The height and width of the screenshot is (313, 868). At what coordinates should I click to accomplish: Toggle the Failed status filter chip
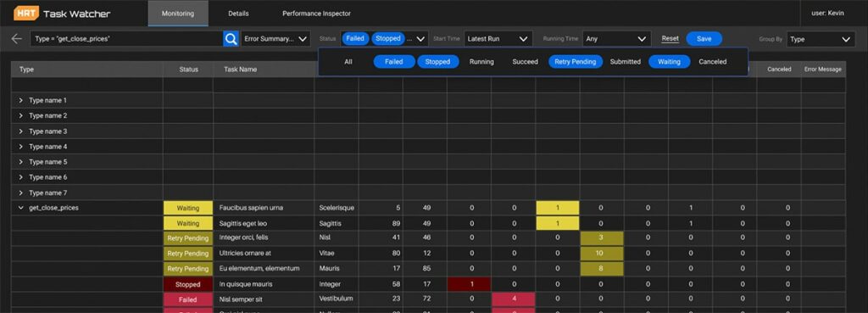point(394,61)
